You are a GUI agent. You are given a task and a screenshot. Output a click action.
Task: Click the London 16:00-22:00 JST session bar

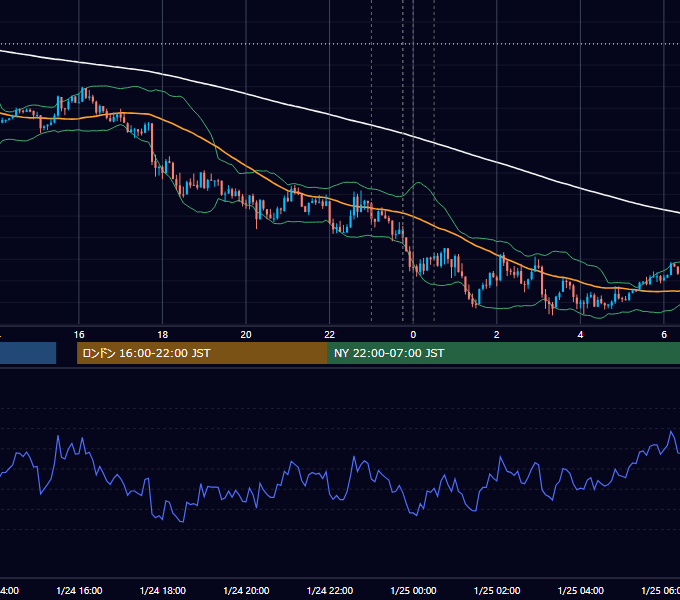pyautogui.click(x=202, y=353)
